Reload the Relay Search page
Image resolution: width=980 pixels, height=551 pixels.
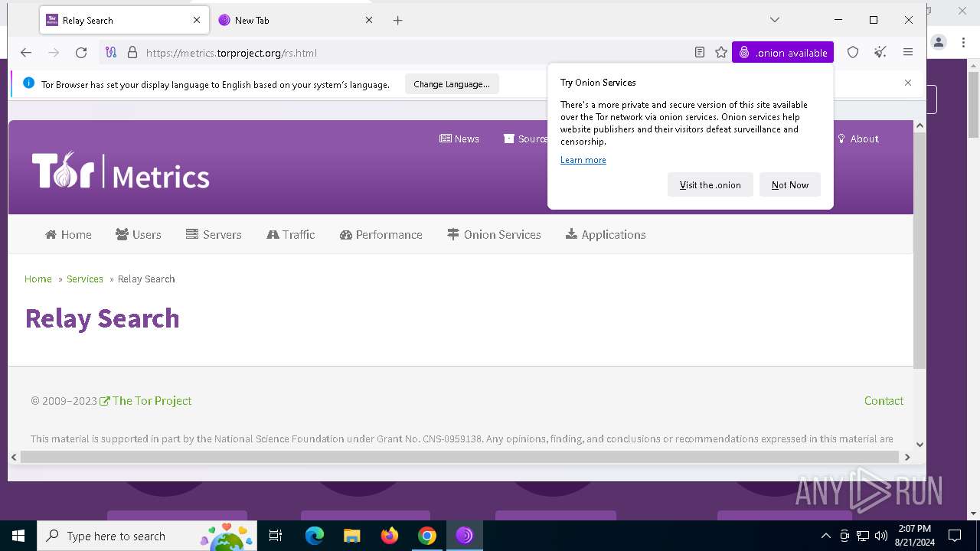[81, 53]
